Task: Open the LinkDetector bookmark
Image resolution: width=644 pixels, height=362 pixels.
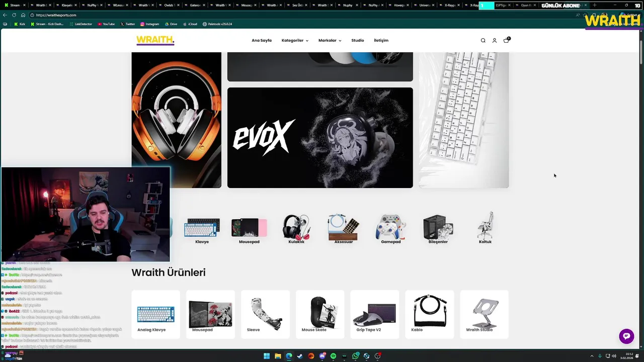Action: pyautogui.click(x=81, y=24)
